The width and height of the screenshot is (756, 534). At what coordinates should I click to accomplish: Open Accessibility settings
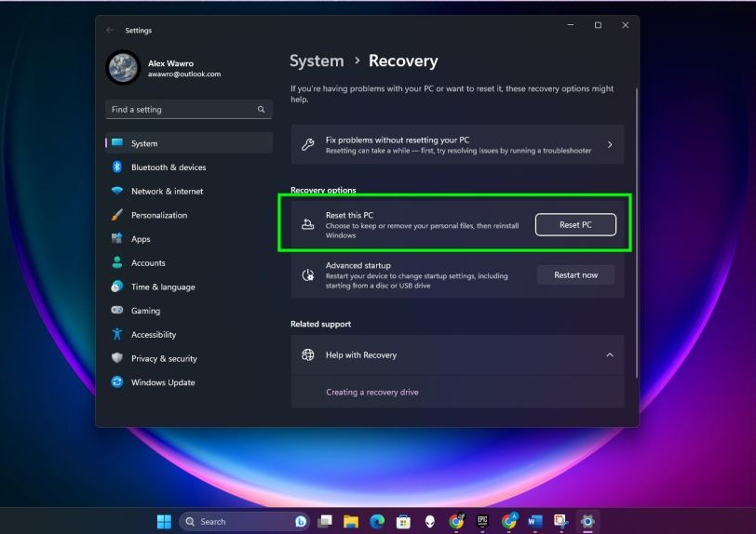[189, 335]
